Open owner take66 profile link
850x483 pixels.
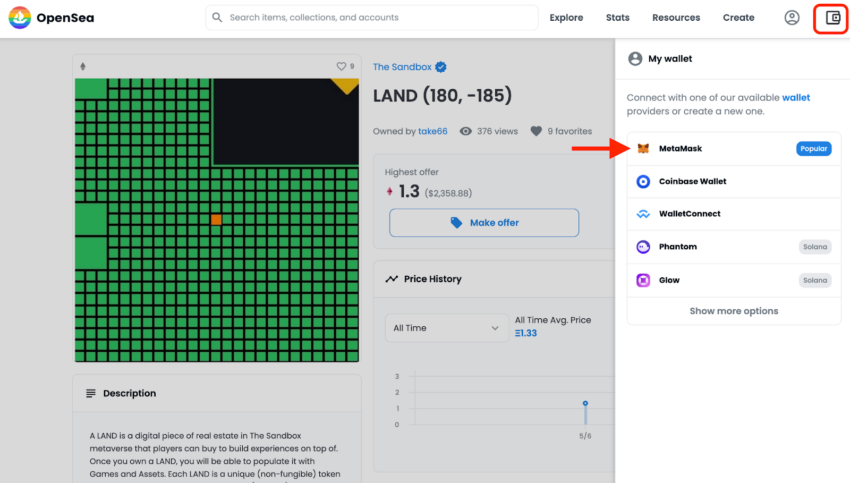pyautogui.click(x=433, y=131)
